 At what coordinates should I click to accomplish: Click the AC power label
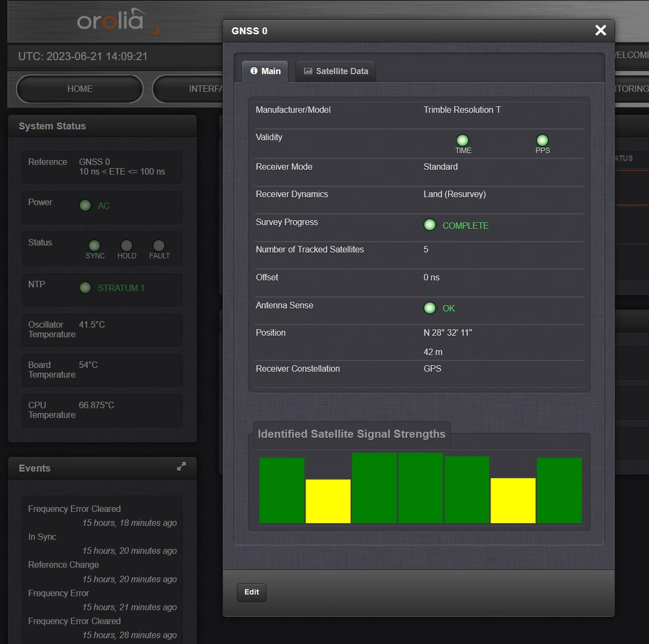click(x=103, y=206)
